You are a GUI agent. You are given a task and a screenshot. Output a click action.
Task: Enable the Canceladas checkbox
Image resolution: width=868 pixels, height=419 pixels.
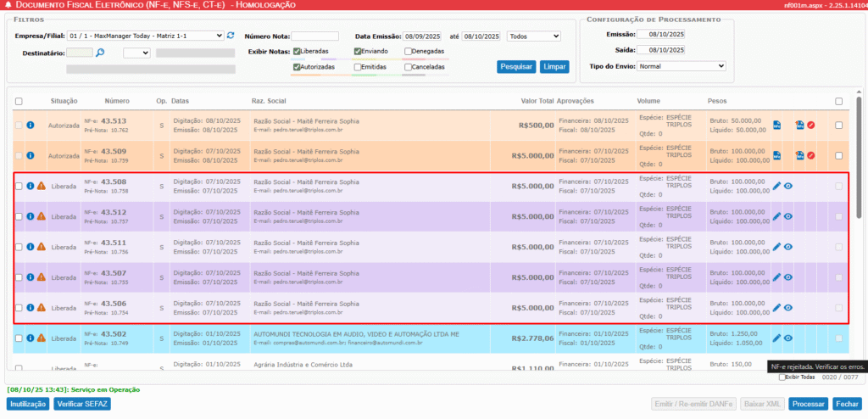pyautogui.click(x=408, y=67)
